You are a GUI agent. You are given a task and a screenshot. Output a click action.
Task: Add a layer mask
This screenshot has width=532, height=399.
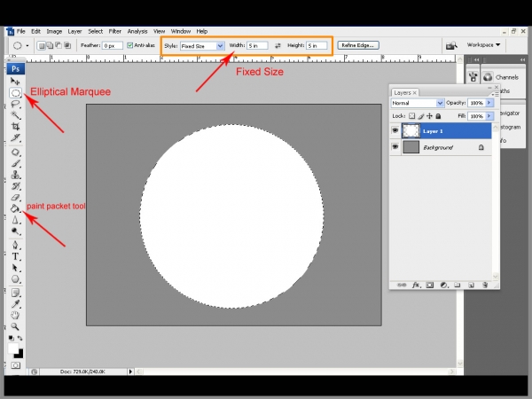point(430,285)
